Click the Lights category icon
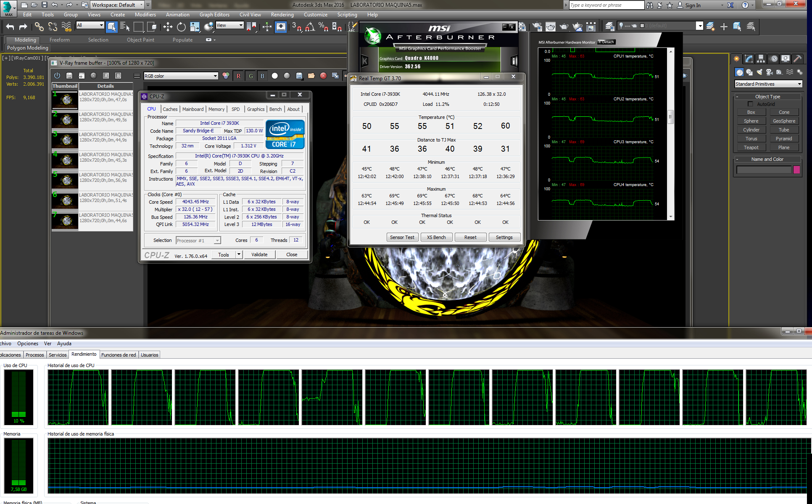This screenshot has width=812, height=504. 759,72
